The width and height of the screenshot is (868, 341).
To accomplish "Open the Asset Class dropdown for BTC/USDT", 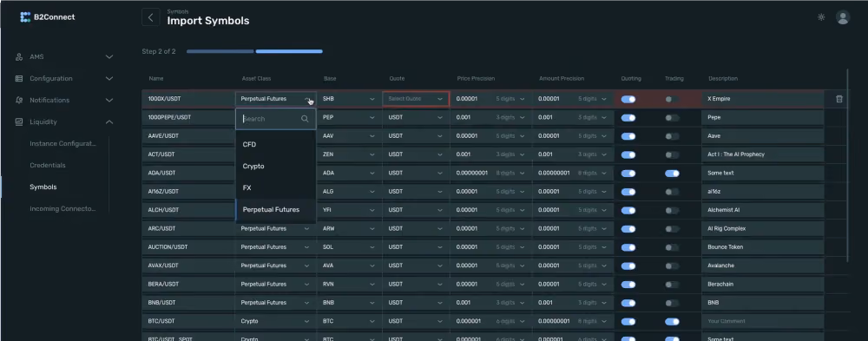I will pos(276,321).
